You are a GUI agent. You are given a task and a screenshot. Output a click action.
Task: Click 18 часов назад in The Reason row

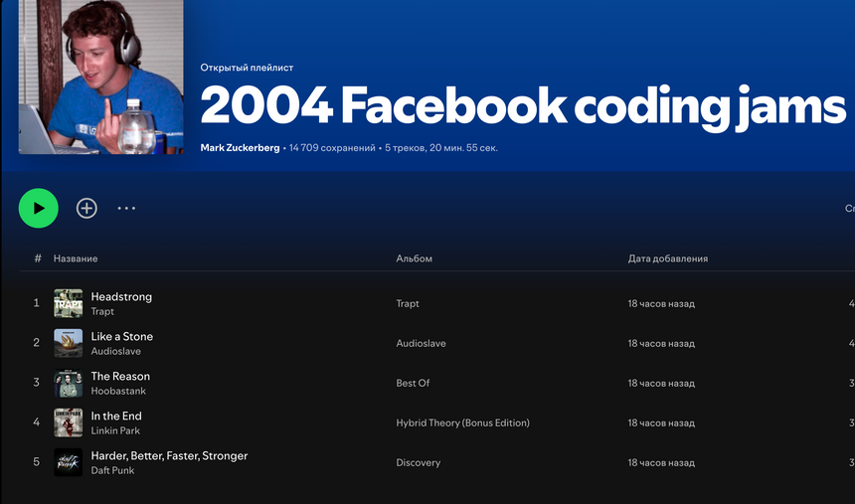661,384
